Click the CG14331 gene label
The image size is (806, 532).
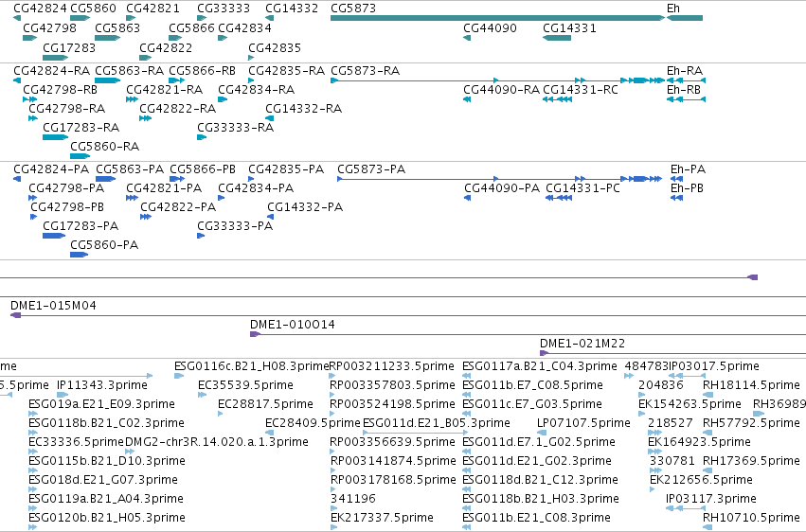click(x=569, y=27)
